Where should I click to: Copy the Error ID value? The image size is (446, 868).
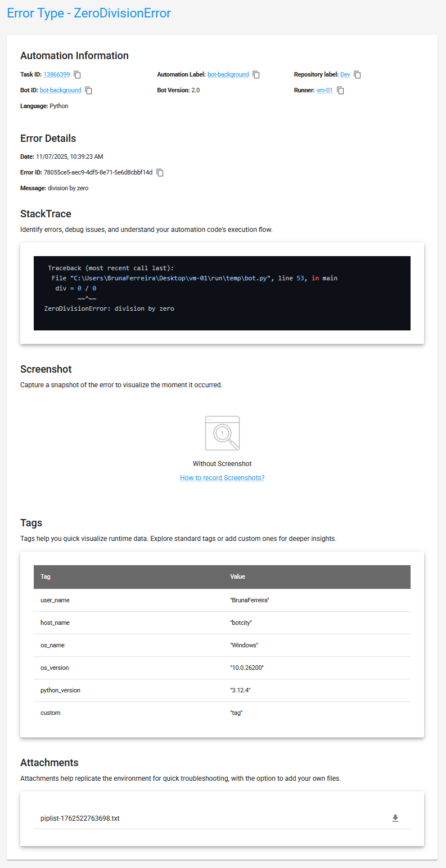(x=160, y=173)
